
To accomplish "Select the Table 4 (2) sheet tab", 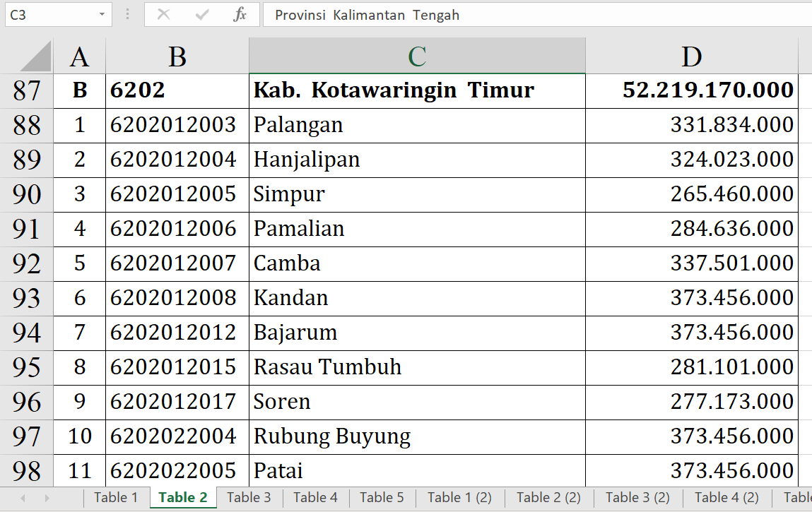I will [x=726, y=497].
